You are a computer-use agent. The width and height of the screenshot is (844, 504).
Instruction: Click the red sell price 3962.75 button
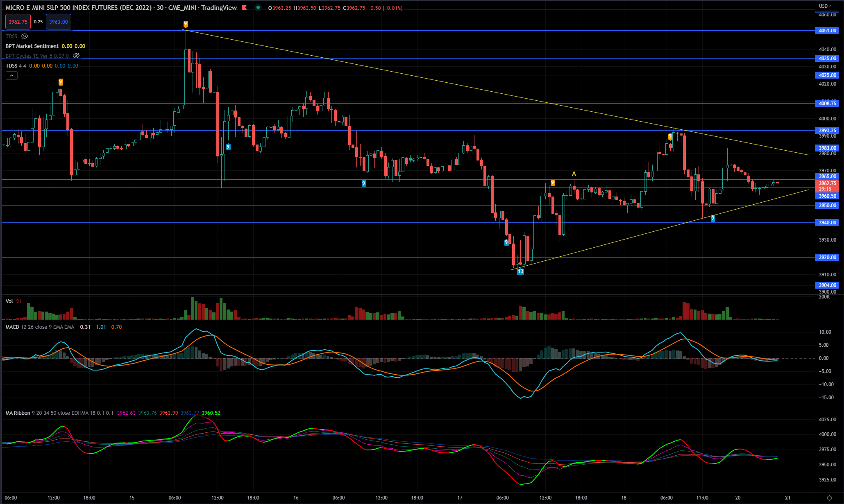point(18,22)
